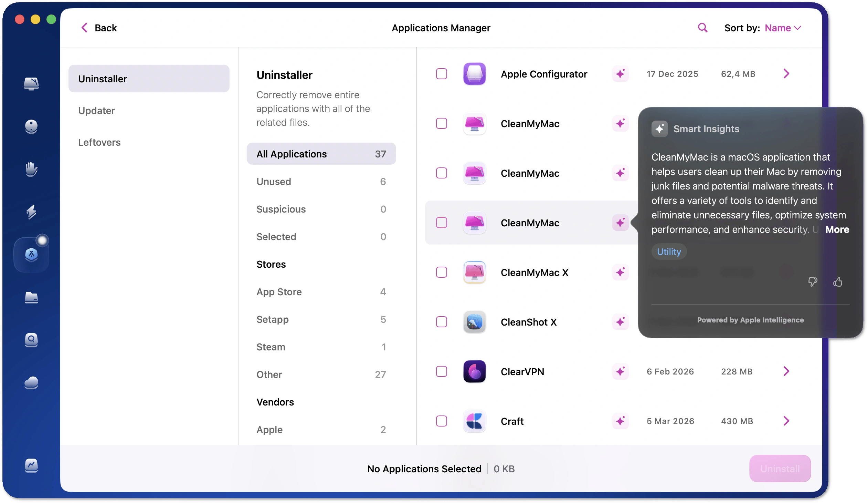Open Performance lightning bolt sidebar icon

[x=31, y=212]
